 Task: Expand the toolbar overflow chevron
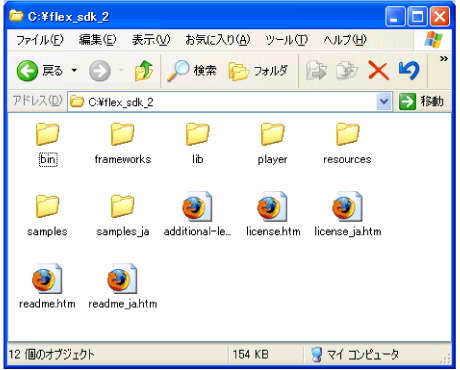click(x=443, y=59)
